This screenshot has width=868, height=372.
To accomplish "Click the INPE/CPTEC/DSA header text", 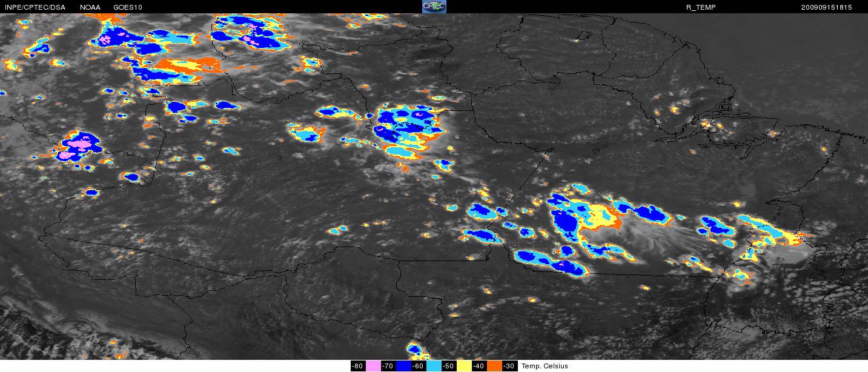I will (x=35, y=7).
